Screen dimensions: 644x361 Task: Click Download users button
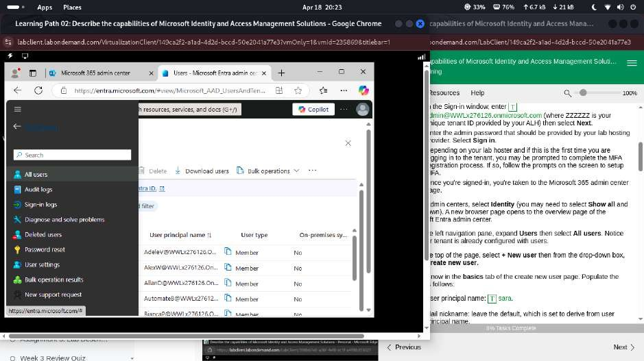click(202, 171)
